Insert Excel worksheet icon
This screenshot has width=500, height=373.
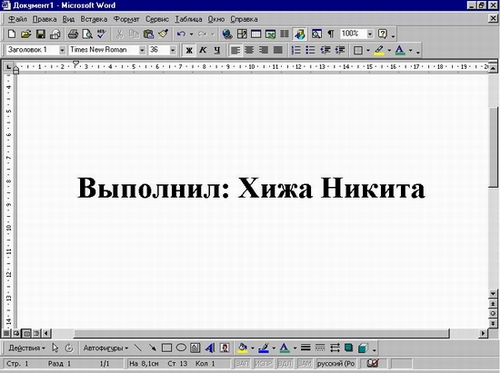click(x=270, y=34)
